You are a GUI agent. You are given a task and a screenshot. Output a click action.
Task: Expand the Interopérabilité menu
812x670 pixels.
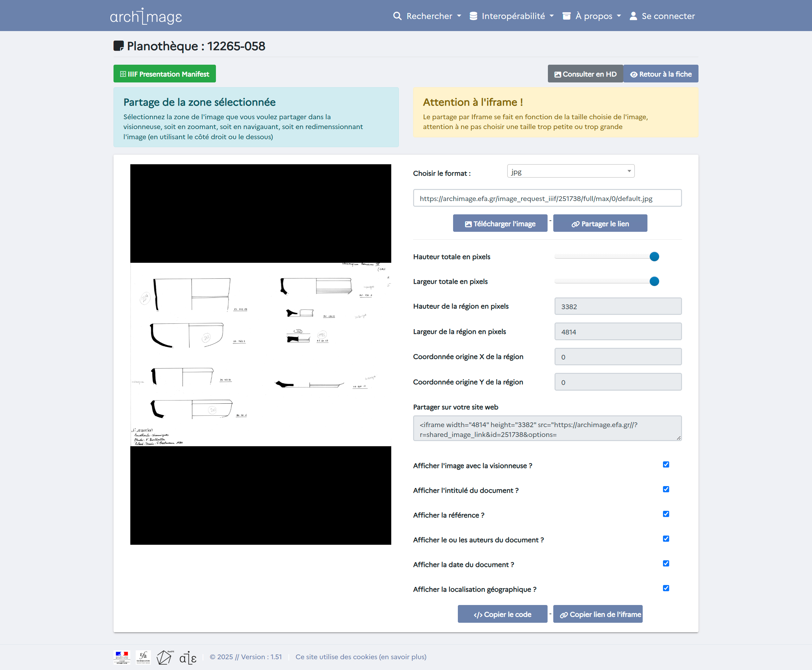pyautogui.click(x=512, y=16)
